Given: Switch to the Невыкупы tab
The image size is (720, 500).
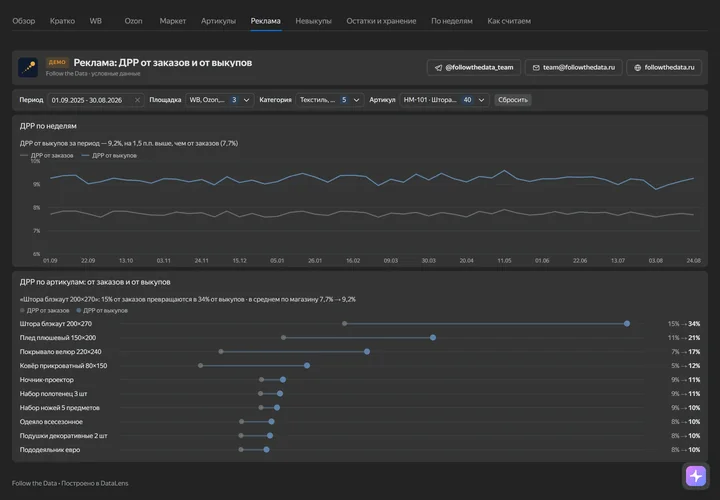Looking at the screenshot, I should [313, 21].
